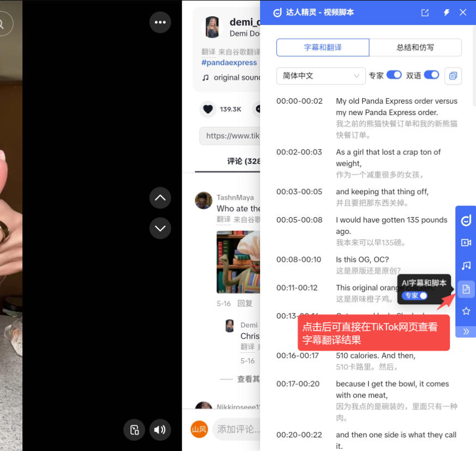Mute the video with speaker icon
Viewport: 476px width, 451px height.
tap(160, 430)
